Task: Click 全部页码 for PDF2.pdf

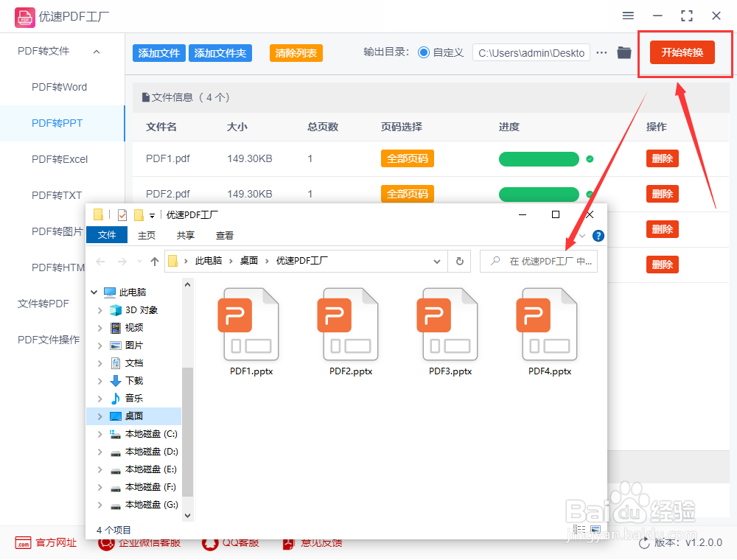Action: 407,194
